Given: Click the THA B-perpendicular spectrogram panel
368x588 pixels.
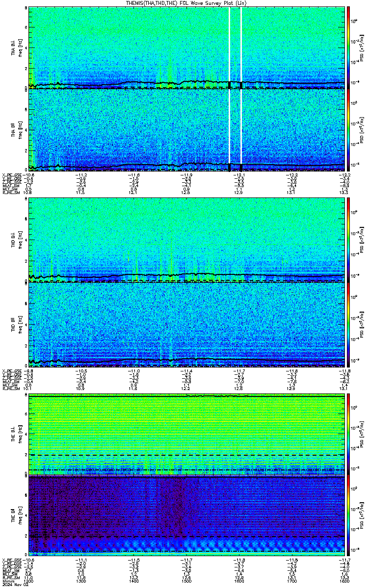Looking at the screenshot, I should click(x=187, y=48).
